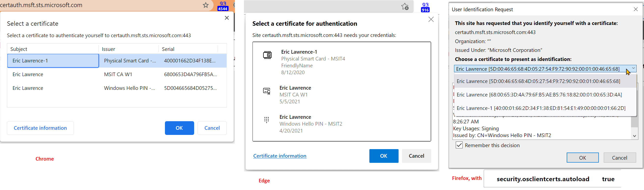This screenshot has height=190, width=644.
Task: Click the scrollbar thumb in Firefox certificate details
Action: coord(634,122)
